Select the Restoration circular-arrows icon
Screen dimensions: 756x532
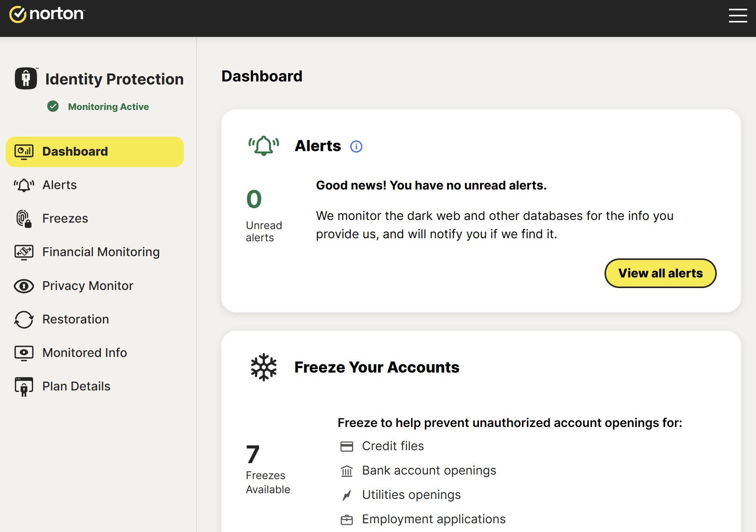click(x=24, y=319)
